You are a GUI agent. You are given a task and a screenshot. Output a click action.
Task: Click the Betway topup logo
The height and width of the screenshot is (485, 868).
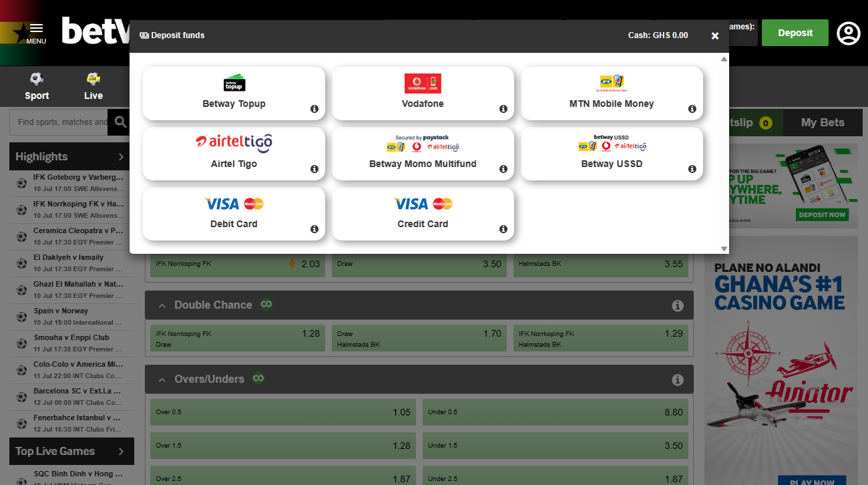pyautogui.click(x=234, y=83)
